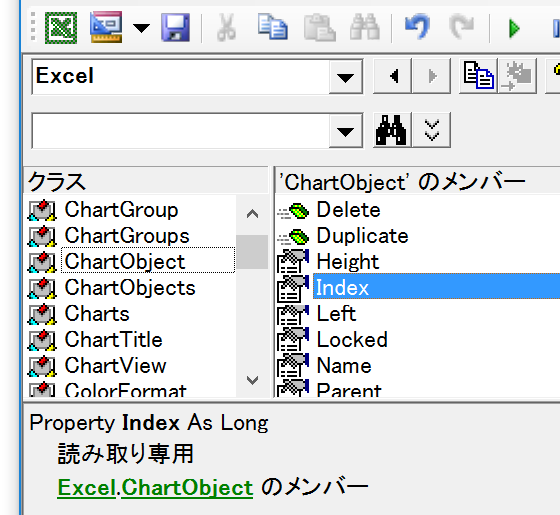Click the View Microsoft Excel icon

pyautogui.click(x=61, y=28)
